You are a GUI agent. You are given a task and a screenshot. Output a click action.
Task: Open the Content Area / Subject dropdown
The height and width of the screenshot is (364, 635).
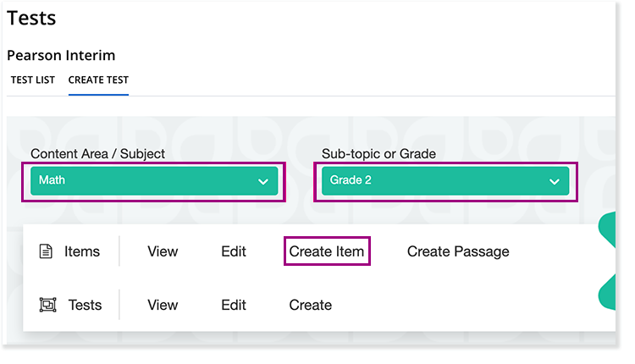coord(154,181)
